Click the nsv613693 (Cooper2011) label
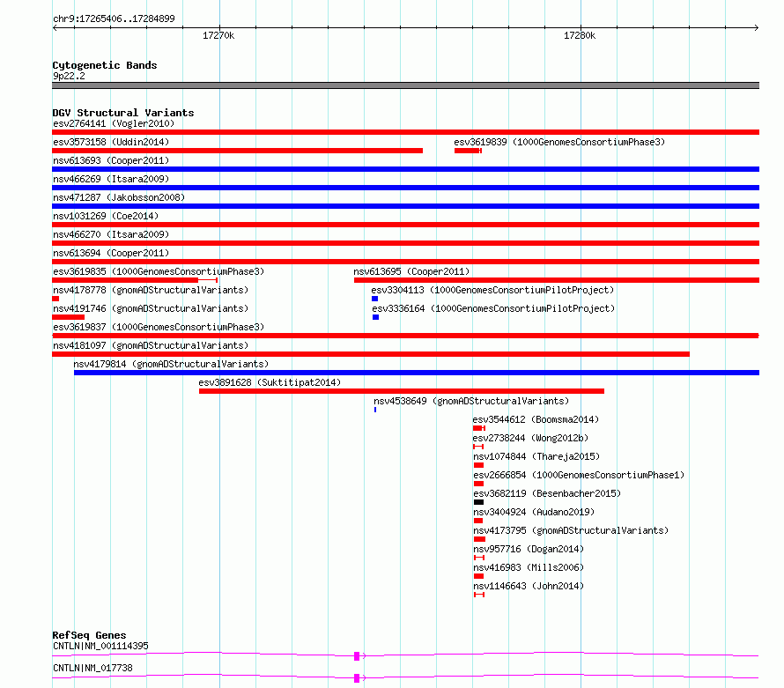This screenshot has height=688, width=784. 111,160
